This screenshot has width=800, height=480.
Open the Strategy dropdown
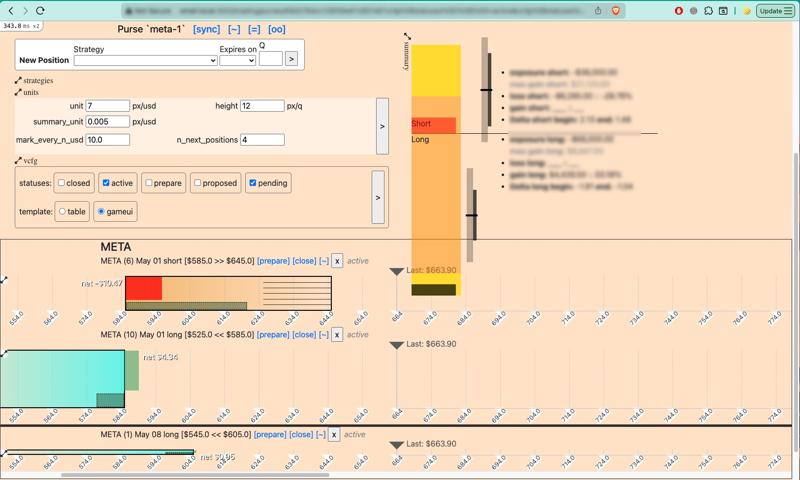(145, 60)
